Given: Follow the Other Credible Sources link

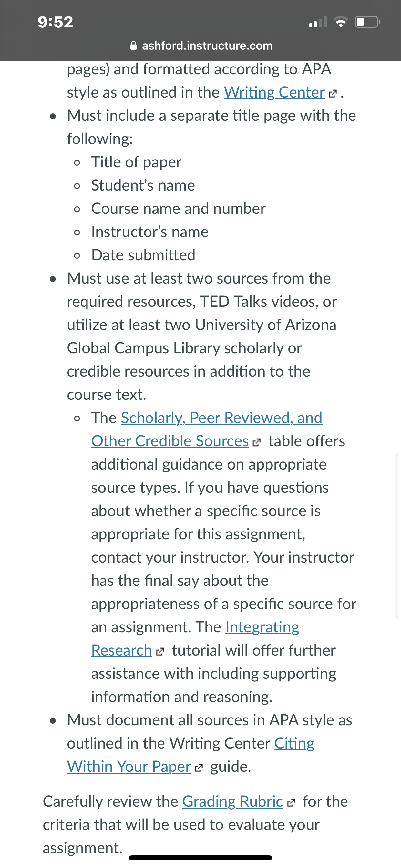Looking at the screenshot, I should point(170,441).
